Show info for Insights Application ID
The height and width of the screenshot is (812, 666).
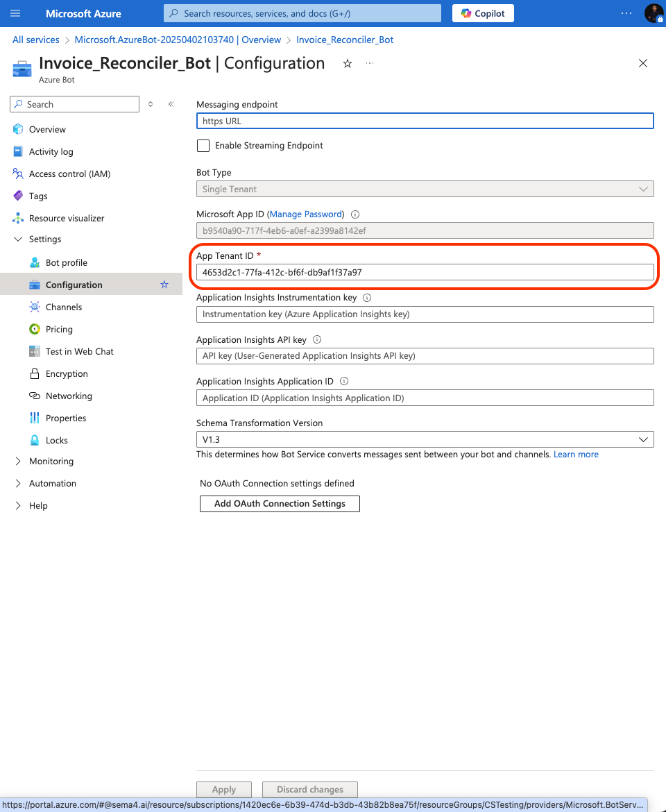coord(344,381)
